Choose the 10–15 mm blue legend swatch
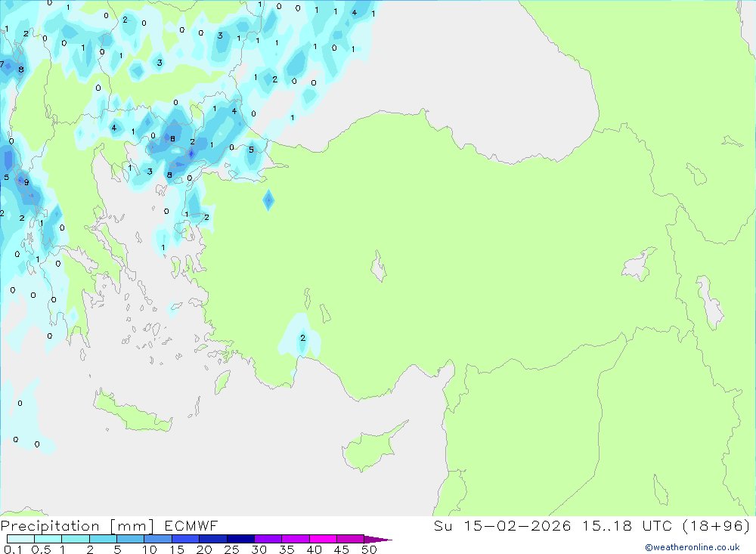 click(x=158, y=539)
